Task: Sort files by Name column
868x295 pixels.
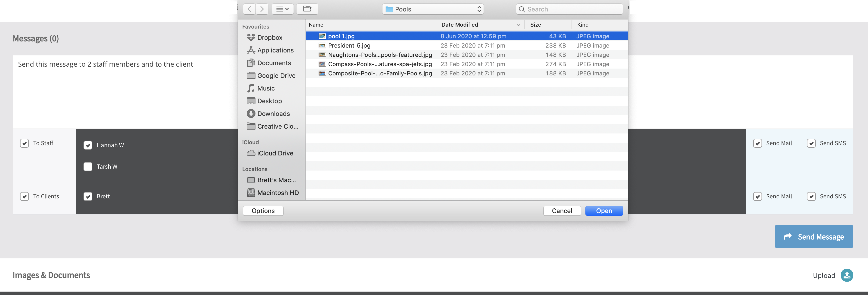Action: click(371, 25)
